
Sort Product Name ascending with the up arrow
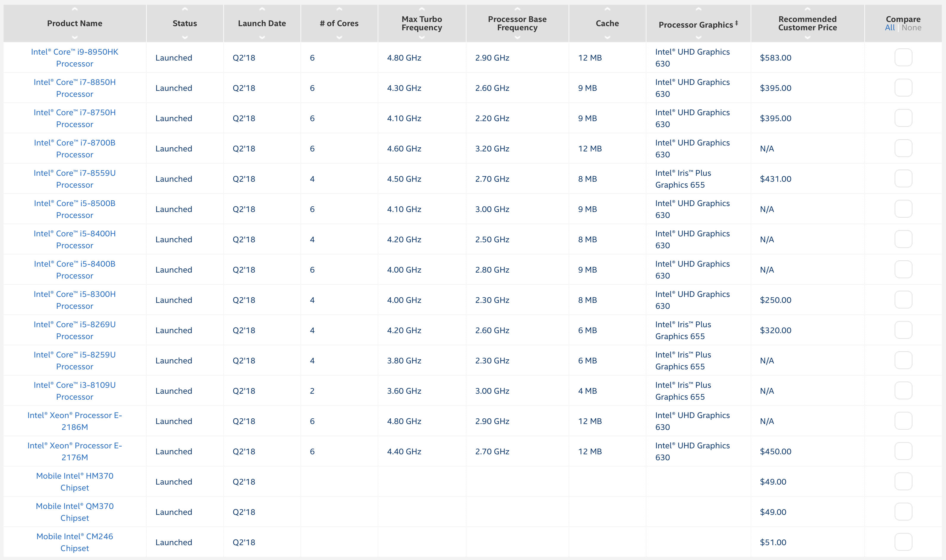75,9
